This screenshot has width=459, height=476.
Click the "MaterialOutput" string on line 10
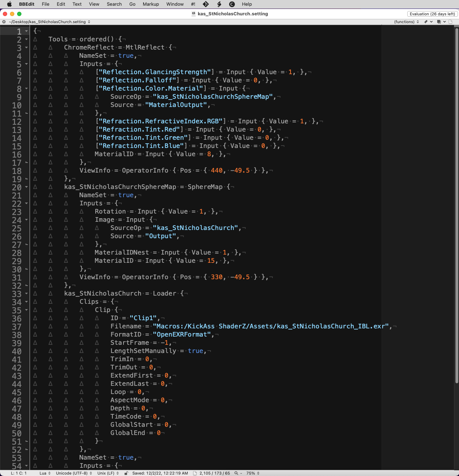point(176,105)
